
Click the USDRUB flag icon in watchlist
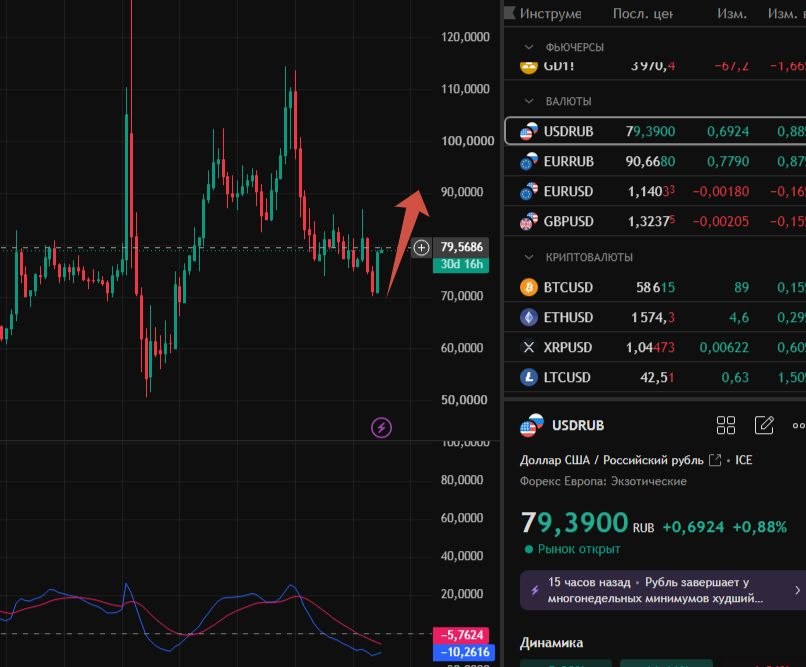tap(529, 131)
